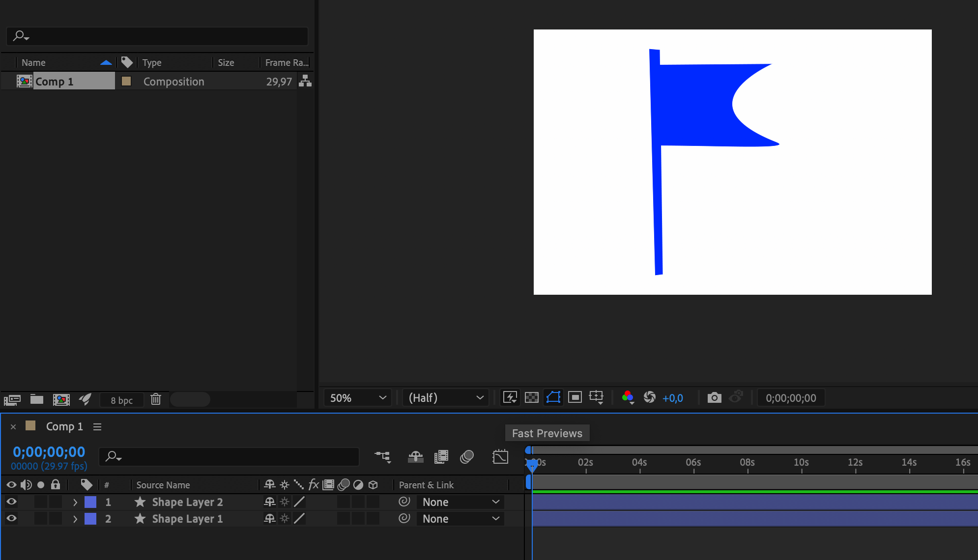Image resolution: width=978 pixels, height=560 pixels.
Task: Take a snapshot with the camera icon
Action: [714, 397]
